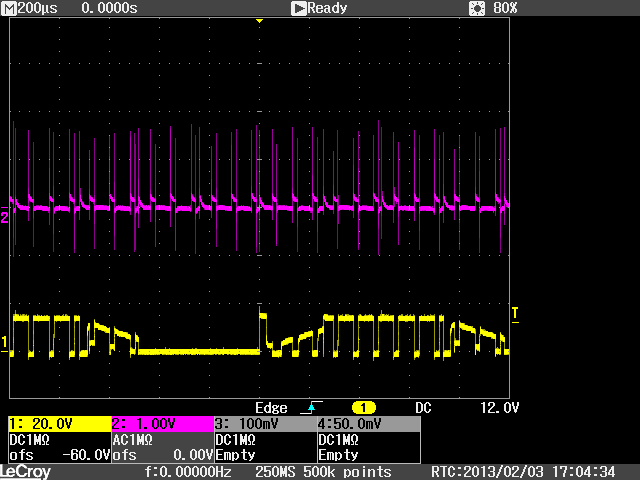Click the 80% brightness value
The height and width of the screenshot is (480, 640).
(505, 8)
